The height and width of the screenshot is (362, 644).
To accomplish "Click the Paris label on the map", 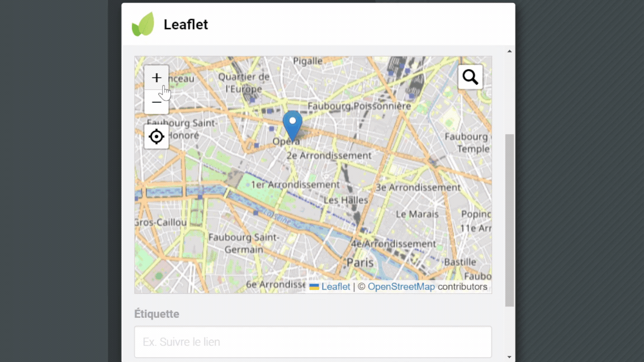I will pos(360,262).
